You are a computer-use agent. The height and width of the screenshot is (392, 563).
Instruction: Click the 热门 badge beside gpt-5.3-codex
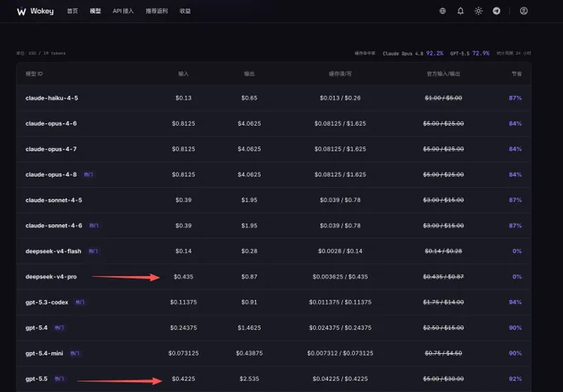pyautogui.click(x=80, y=303)
